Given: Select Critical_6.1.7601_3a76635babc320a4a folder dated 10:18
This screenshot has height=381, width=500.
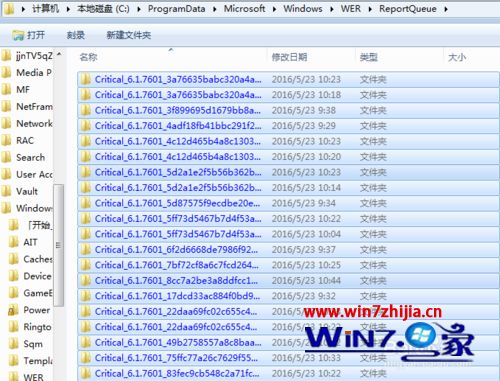Looking at the screenshot, I should click(288, 95).
